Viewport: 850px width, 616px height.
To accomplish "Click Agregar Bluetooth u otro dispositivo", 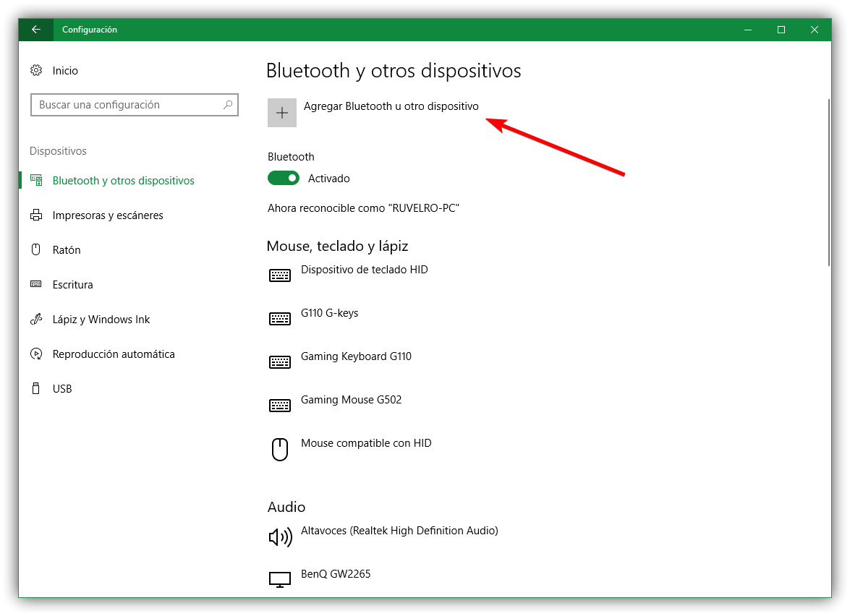I will [x=391, y=106].
